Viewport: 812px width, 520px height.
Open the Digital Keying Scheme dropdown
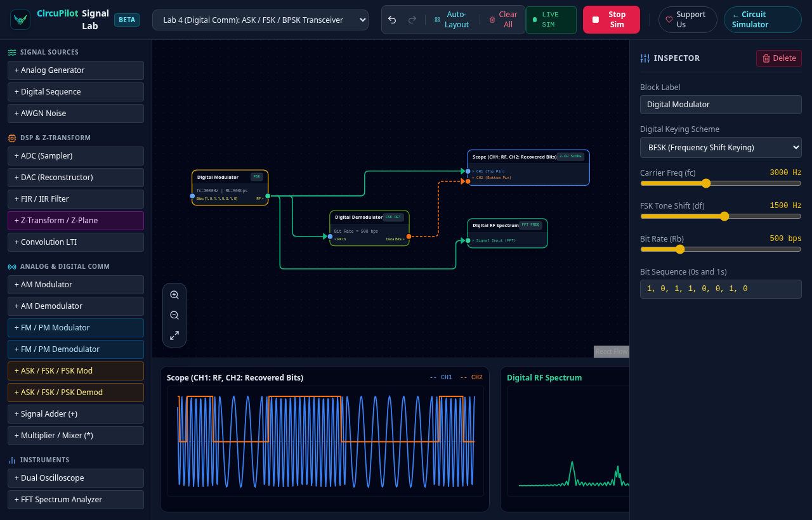(721, 148)
